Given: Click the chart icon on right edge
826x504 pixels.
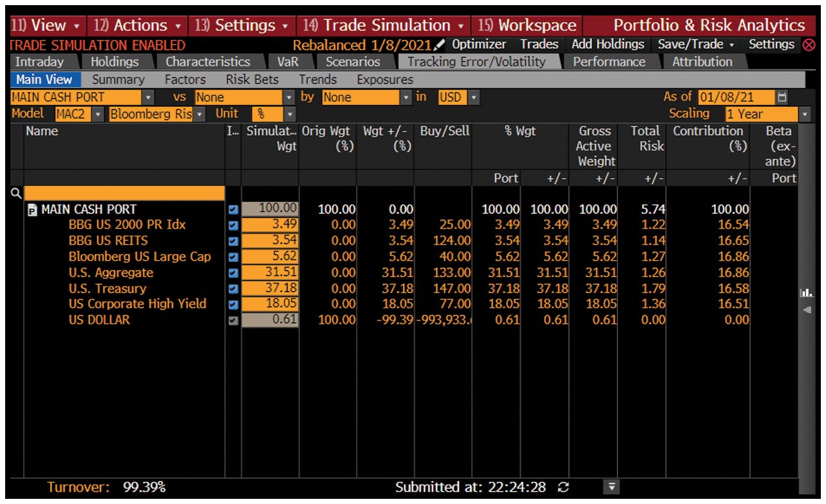Looking at the screenshot, I should (x=805, y=293).
